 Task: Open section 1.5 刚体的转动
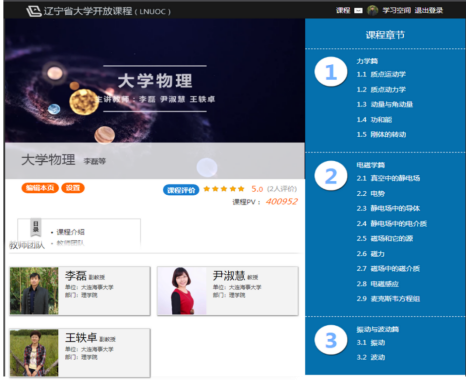coord(381,135)
